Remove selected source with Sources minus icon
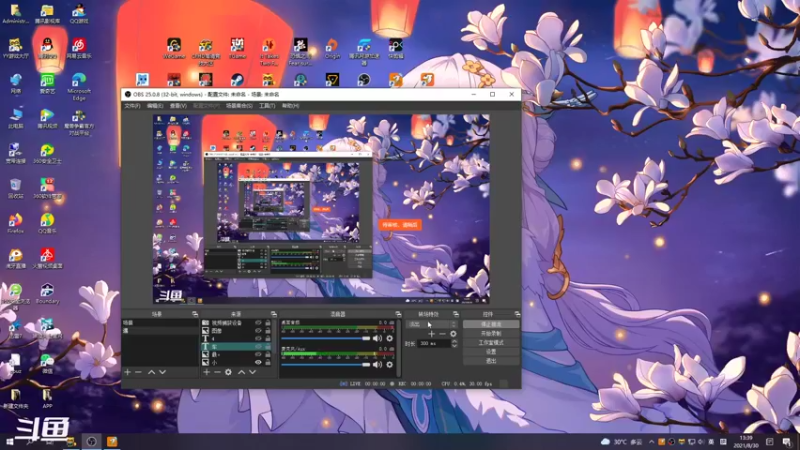The image size is (800, 450). 217,372
